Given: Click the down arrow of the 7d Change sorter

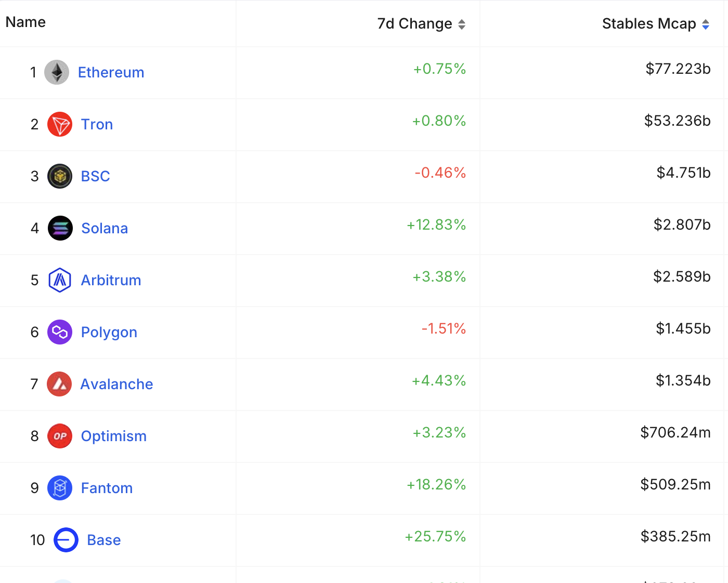Looking at the screenshot, I should pyautogui.click(x=462, y=27).
